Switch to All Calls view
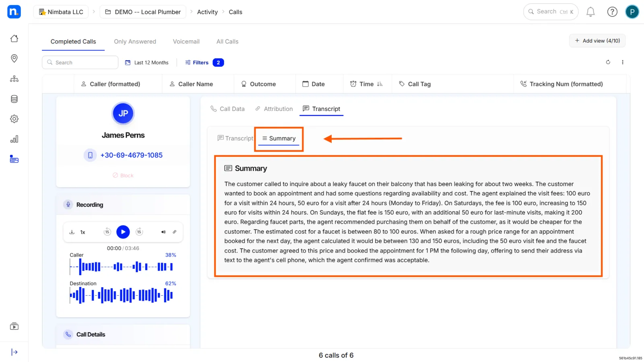Image resolution: width=644 pixels, height=362 pixels. click(227, 41)
